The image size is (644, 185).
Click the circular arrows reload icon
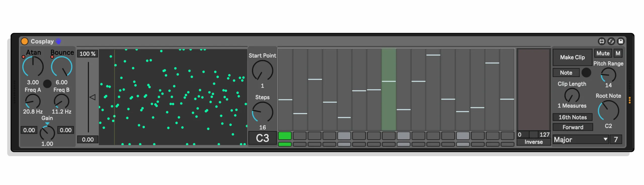click(611, 41)
